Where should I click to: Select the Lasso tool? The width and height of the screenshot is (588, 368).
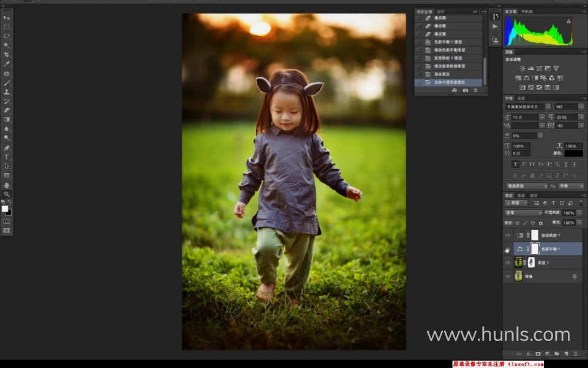[6, 36]
